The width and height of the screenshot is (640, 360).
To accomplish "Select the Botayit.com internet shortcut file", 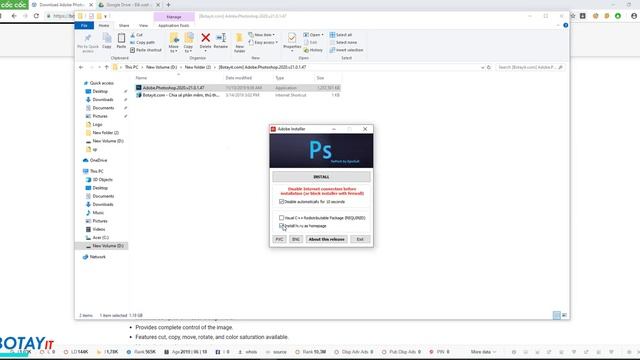I will click(x=238, y=95).
